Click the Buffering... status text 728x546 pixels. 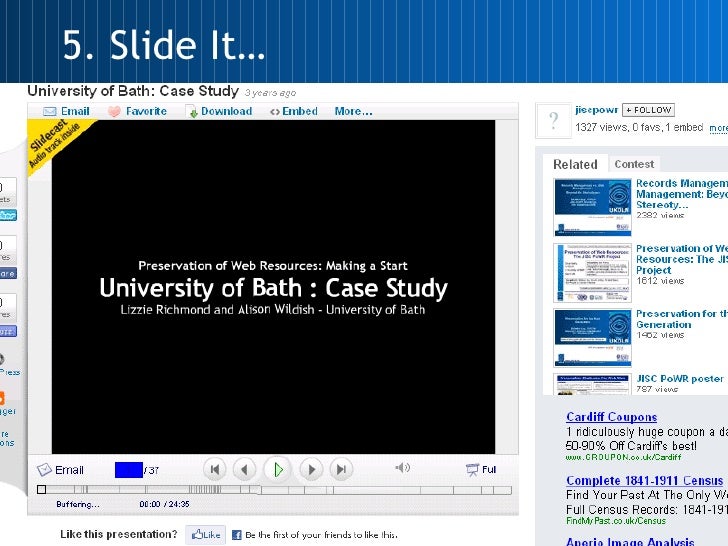(78, 504)
